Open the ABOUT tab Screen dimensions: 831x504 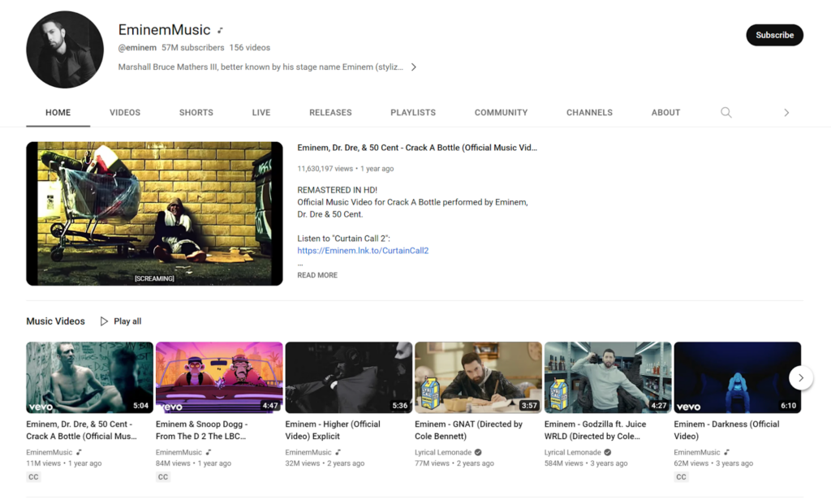(x=665, y=112)
